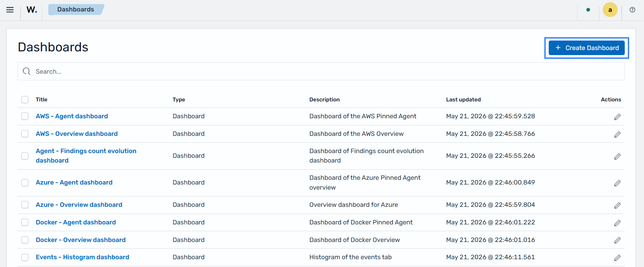Viewport: 644px width, 267px height.
Task: Open the help question mark icon
Action: point(633,10)
